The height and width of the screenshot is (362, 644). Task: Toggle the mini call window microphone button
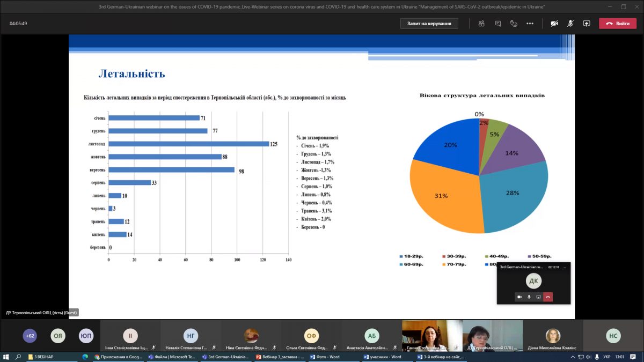click(x=529, y=297)
